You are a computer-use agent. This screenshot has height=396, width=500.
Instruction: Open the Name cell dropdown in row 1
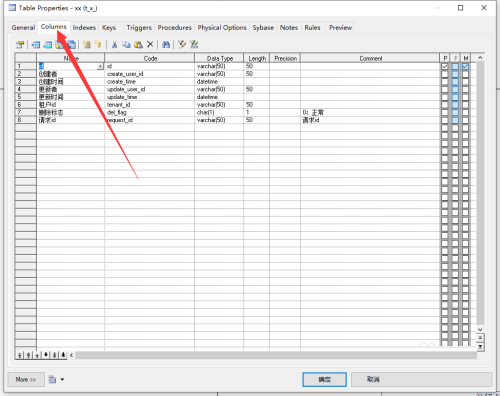pos(100,66)
